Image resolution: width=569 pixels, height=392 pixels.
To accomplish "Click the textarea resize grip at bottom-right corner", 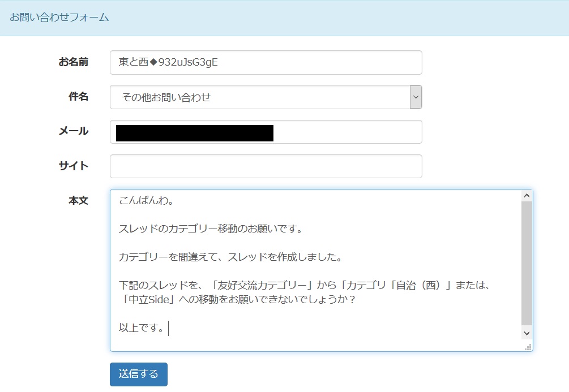I will 528,347.
